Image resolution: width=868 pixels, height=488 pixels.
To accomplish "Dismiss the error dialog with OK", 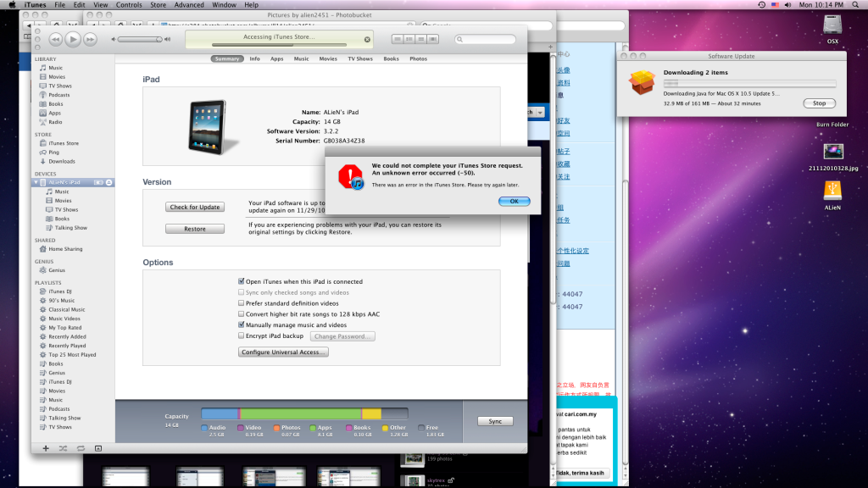I will 514,201.
